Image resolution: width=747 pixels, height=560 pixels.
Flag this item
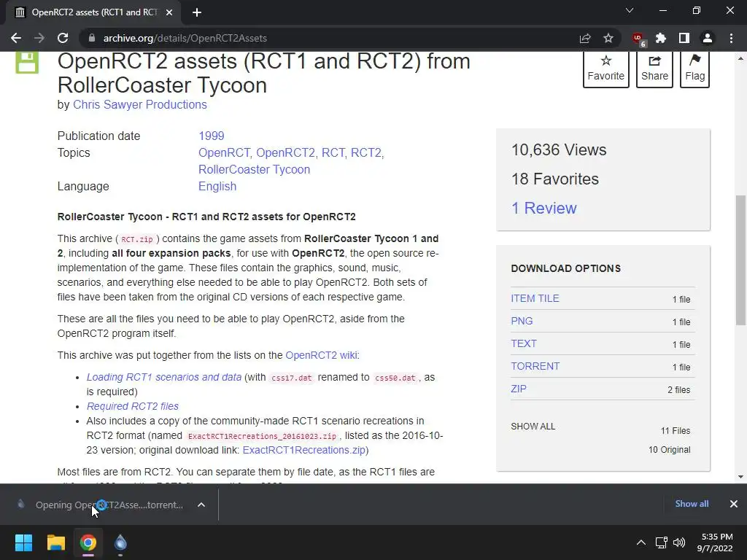point(694,69)
